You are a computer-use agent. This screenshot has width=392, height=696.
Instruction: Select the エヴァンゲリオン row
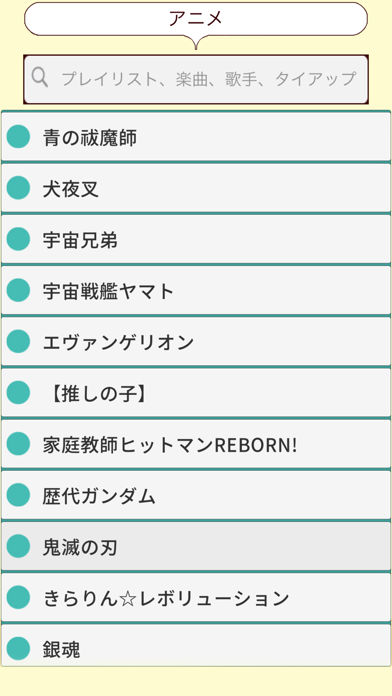pos(196,341)
